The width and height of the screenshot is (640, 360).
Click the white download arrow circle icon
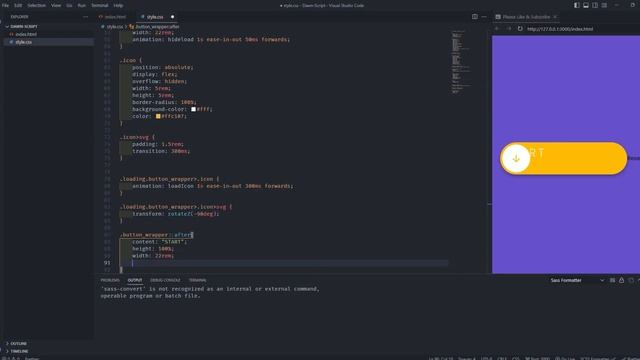coord(516,158)
